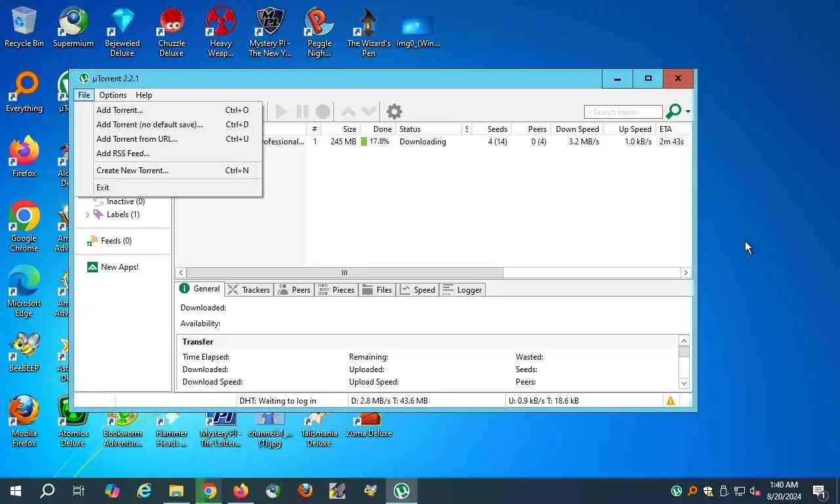Expand the Labels (1) tree node
840x504 pixels.
point(87,215)
